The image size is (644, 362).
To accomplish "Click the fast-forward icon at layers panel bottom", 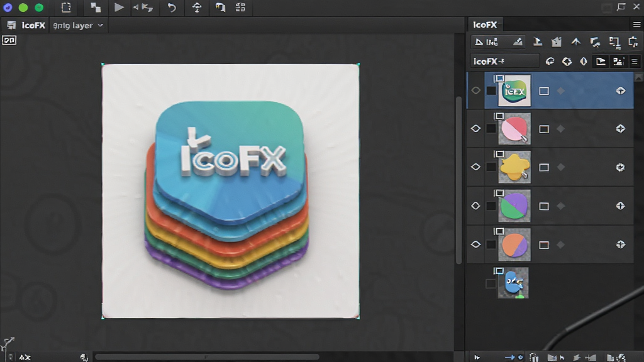I will (477, 358).
